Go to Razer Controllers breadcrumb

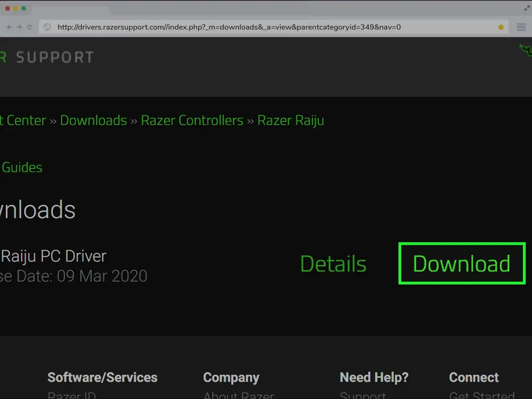point(192,121)
